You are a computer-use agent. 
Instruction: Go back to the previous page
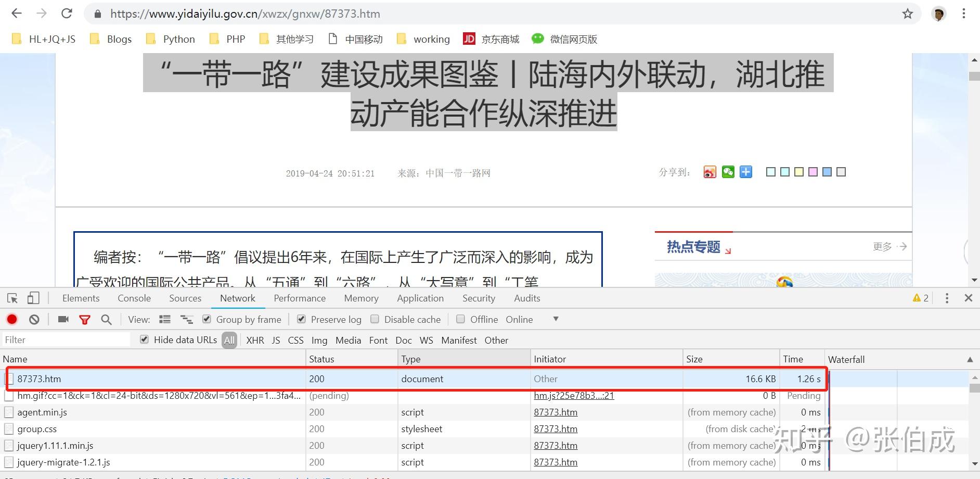click(x=17, y=14)
